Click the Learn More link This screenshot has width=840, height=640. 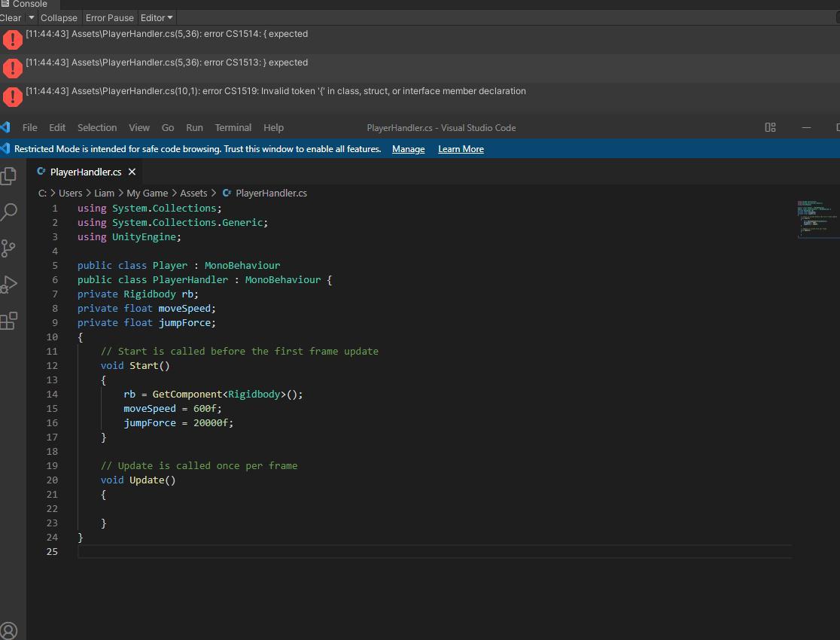(461, 149)
